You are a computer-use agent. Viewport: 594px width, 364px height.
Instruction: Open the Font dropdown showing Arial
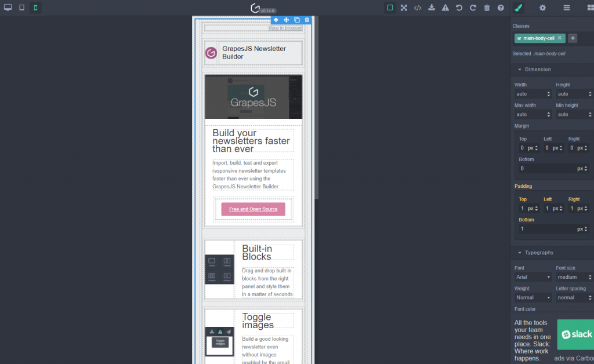(533, 277)
